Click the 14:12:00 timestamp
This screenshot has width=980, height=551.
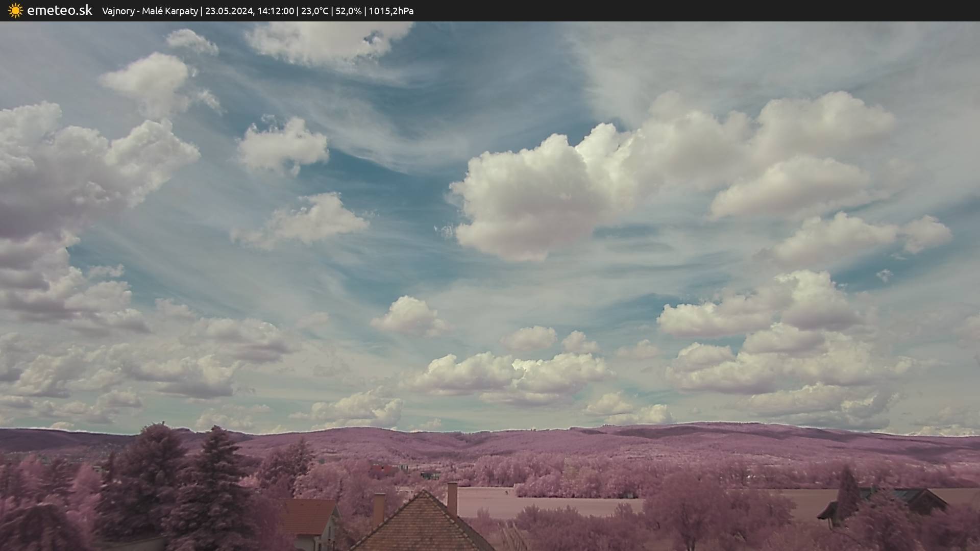pos(276,11)
